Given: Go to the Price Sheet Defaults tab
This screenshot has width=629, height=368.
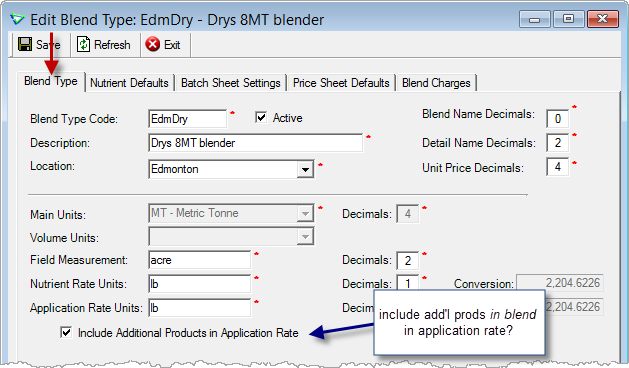Looking at the screenshot, I should (341, 83).
